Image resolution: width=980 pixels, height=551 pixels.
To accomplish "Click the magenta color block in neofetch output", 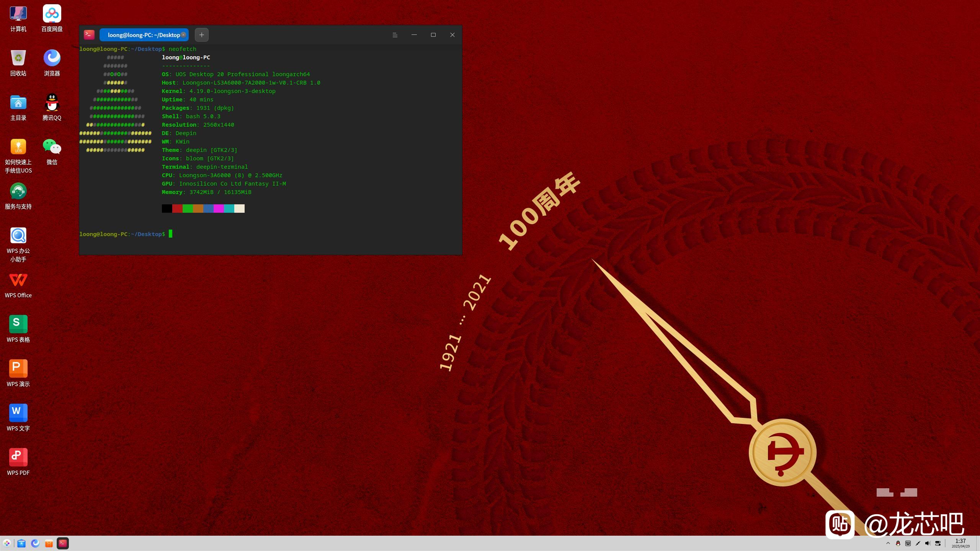I will [x=219, y=209].
